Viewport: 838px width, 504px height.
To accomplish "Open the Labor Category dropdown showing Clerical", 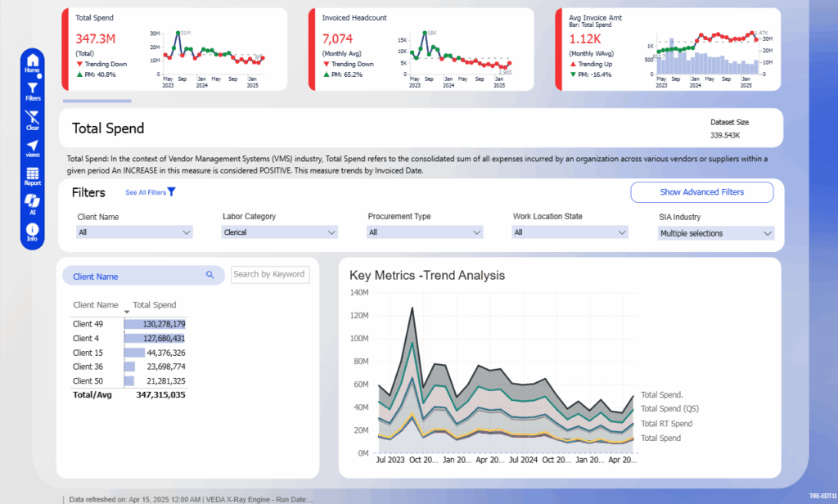I will pyautogui.click(x=280, y=232).
